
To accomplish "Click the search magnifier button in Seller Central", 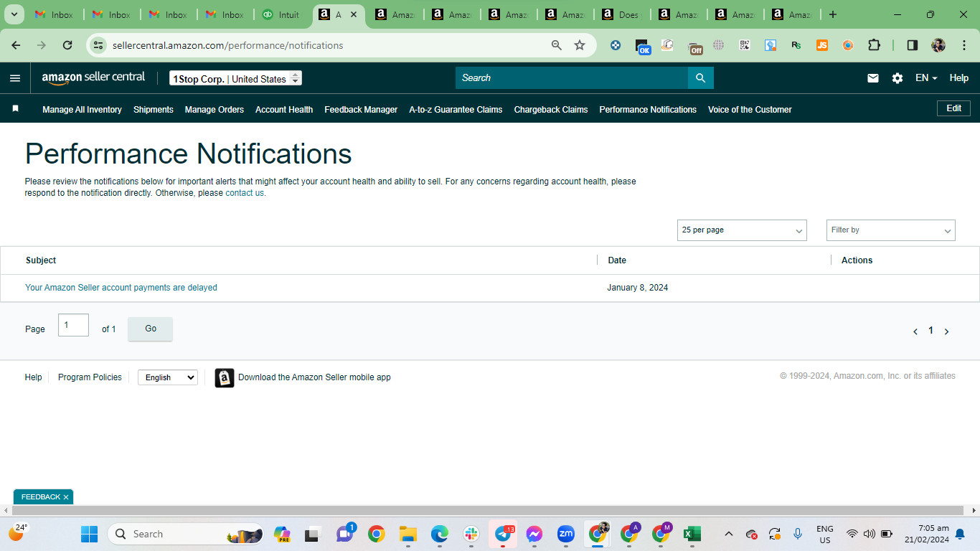I will (701, 78).
